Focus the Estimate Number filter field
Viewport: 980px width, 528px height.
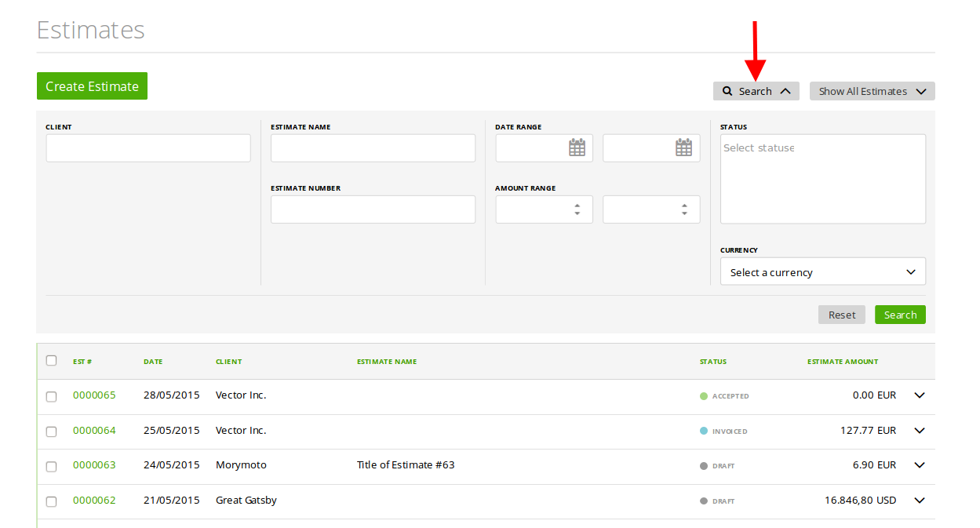(x=373, y=209)
